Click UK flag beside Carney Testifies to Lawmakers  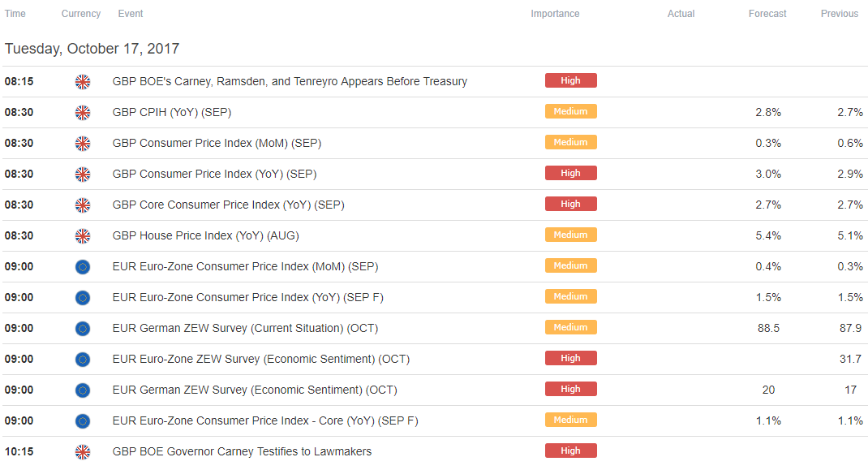pyautogui.click(x=83, y=452)
